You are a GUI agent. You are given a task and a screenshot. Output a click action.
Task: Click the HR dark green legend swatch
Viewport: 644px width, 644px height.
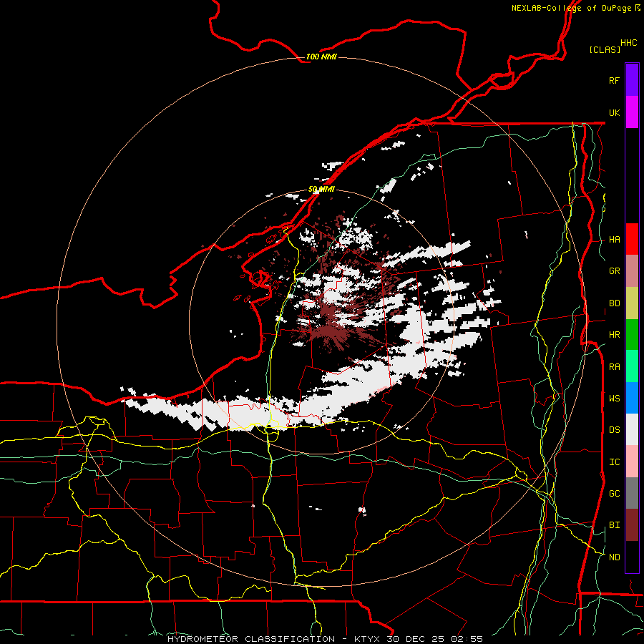[x=632, y=335]
